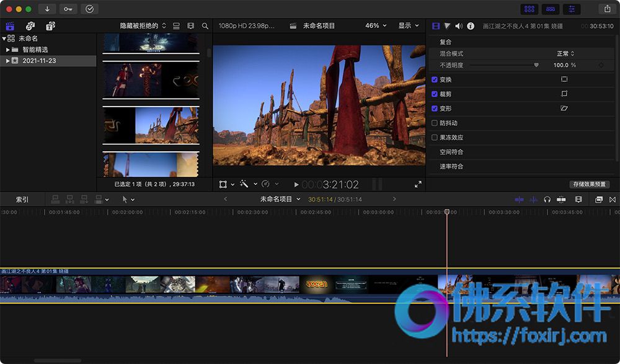Screen dimensions: 620x364
Task: Click the import media arrow button
Action: [47, 9]
